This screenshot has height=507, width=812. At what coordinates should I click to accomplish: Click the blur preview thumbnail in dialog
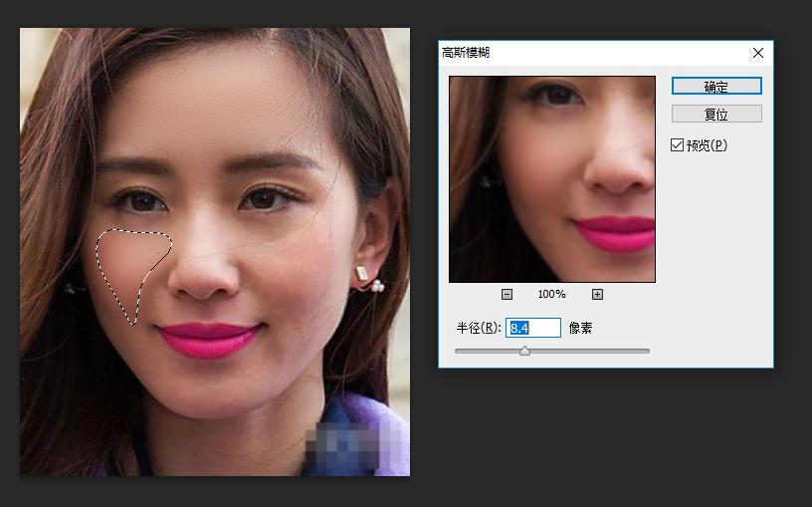click(552, 179)
